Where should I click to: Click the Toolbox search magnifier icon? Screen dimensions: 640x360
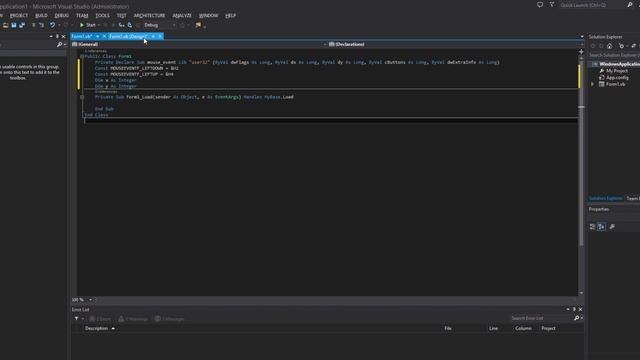pos(60,44)
